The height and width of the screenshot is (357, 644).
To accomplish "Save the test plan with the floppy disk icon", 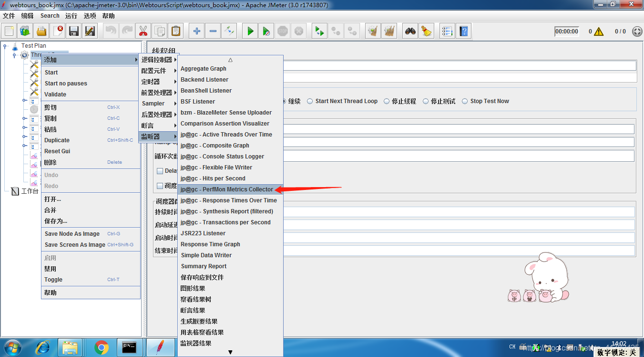I will tap(74, 31).
